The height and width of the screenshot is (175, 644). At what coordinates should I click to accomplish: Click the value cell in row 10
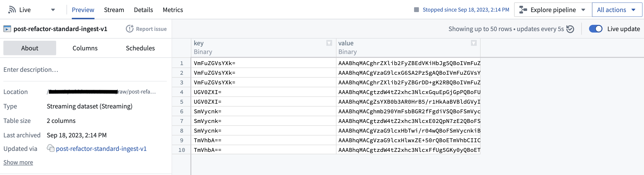[x=408, y=150]
